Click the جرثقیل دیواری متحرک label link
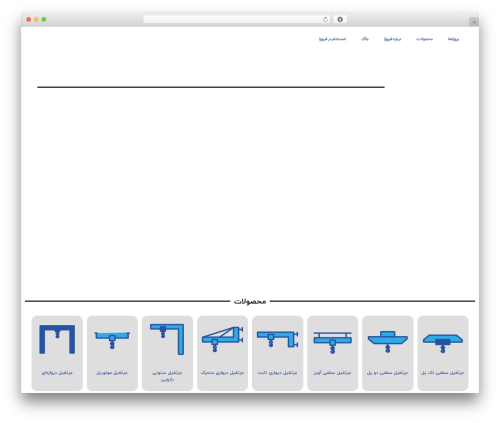This screenshot has height=423, width=500. 222,373
